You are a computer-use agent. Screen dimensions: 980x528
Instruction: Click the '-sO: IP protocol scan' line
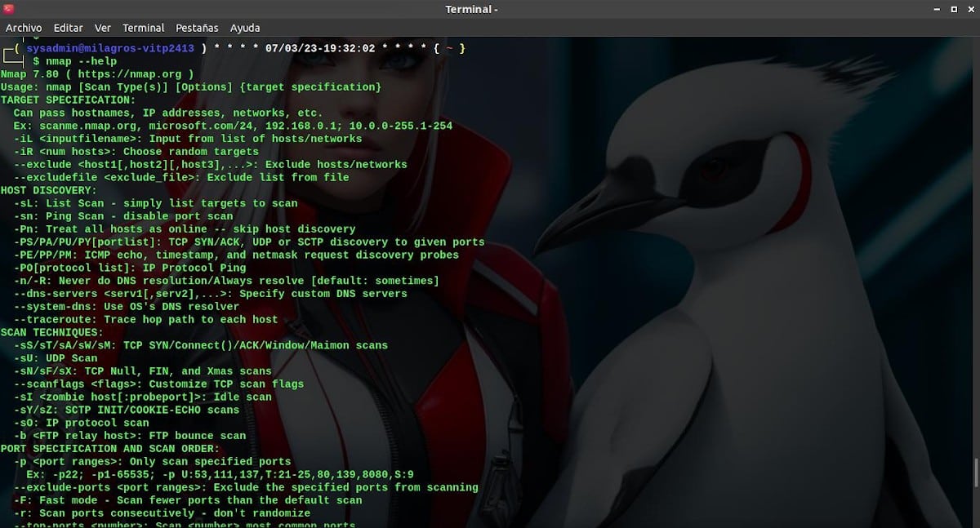(x=82, y=423)
